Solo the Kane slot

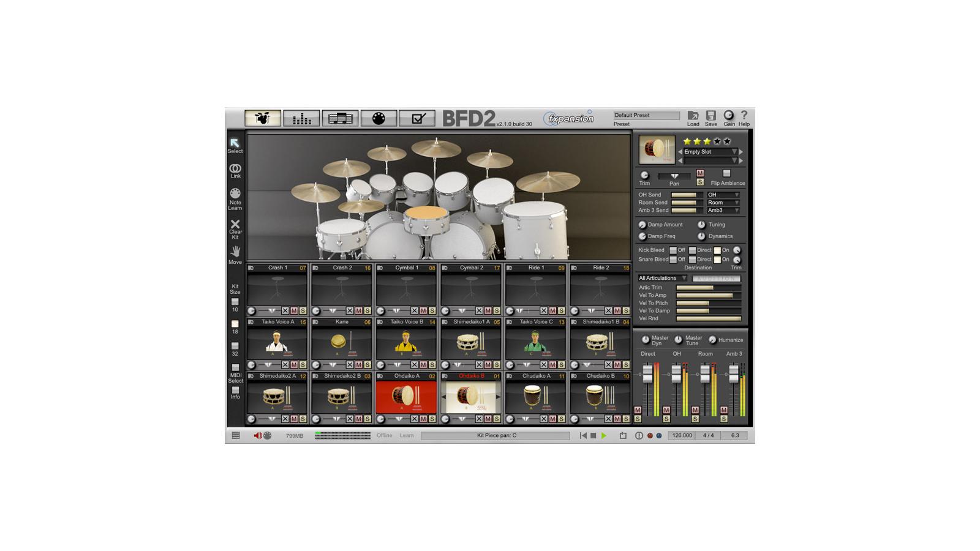[367, 365]
